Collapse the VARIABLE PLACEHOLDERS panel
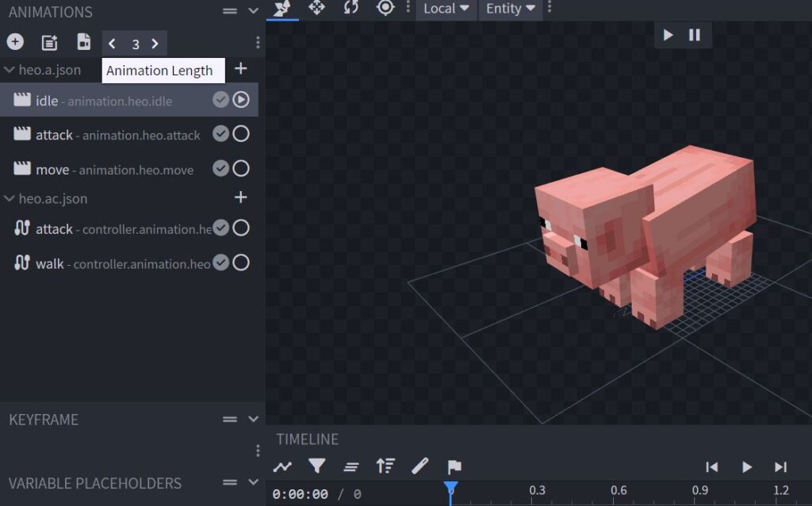This screenshot has height=506, width=812. pos(253,482)
